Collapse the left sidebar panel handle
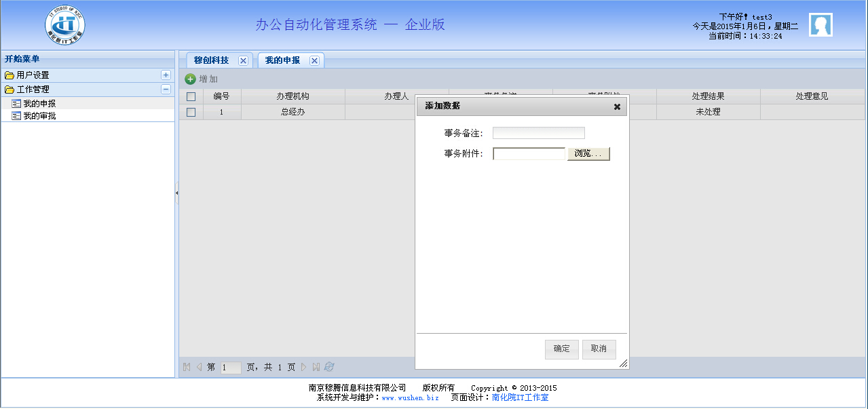Viewport: 868px width, 409px height. [176, 193]
